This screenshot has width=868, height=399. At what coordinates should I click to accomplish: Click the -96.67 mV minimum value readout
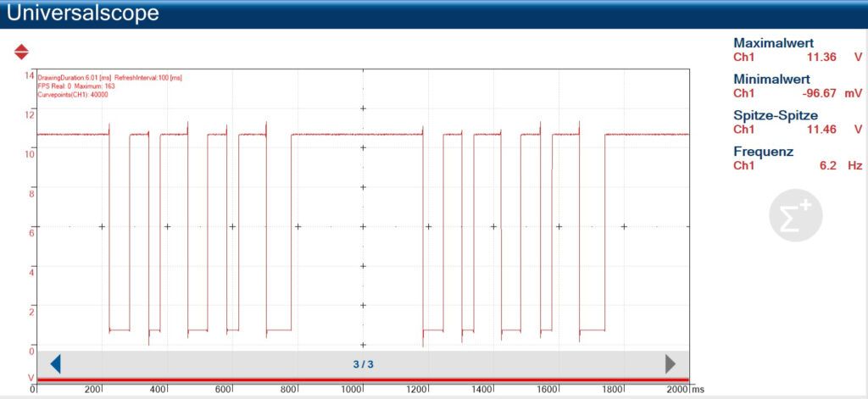pos(821,93)
